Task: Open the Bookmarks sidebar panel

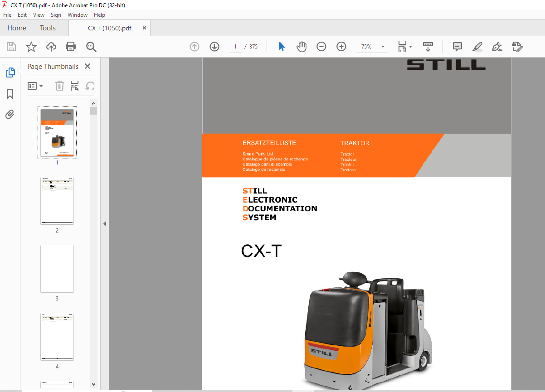Action: pyautogui.click(x=10, y=94)
